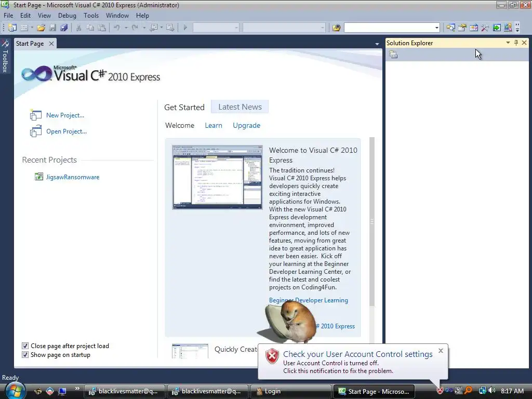Viewport: 532px width, 399px height.
Task: Click the Add New Item toolbar icon
Action: pos(24,28)
